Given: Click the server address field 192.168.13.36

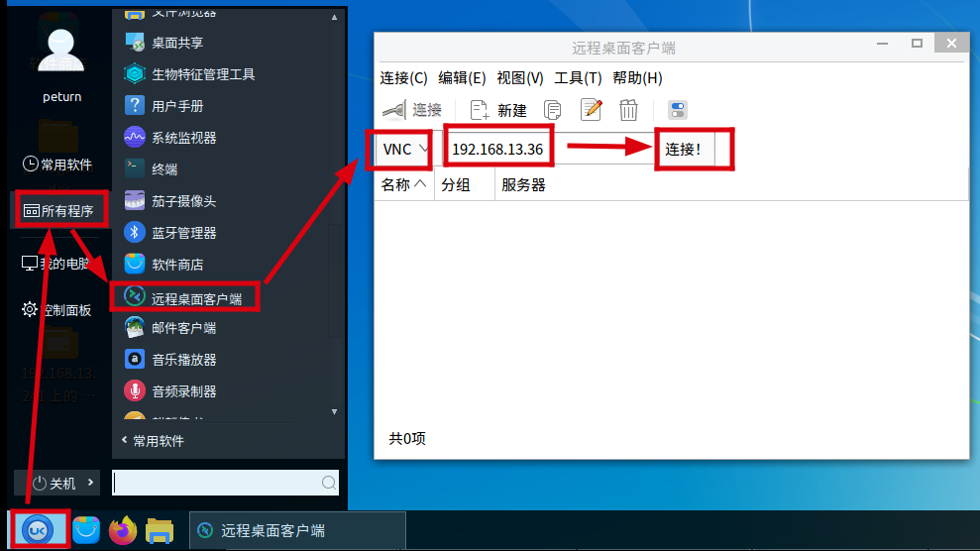Looking at the screenshot, I should (x=498, y=150).
